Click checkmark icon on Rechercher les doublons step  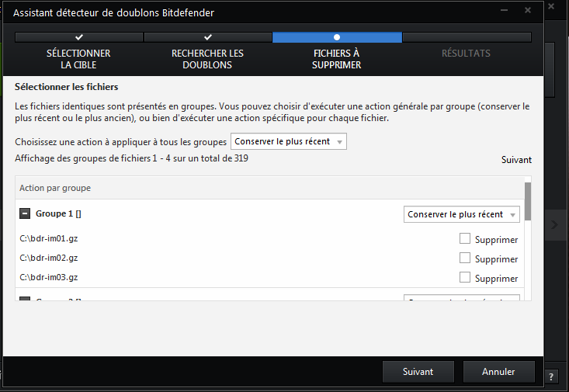click(x=207, y=37)
